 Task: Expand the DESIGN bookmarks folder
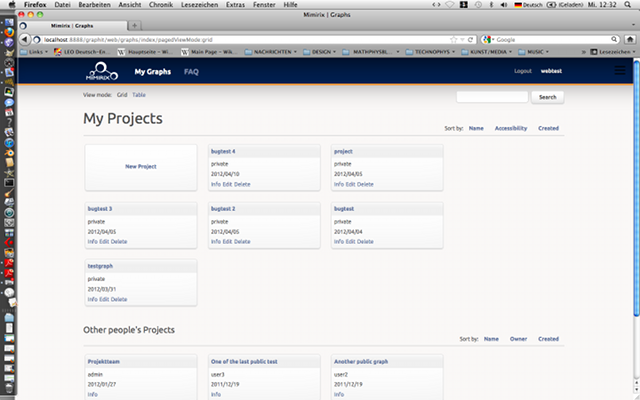[320, 52]
